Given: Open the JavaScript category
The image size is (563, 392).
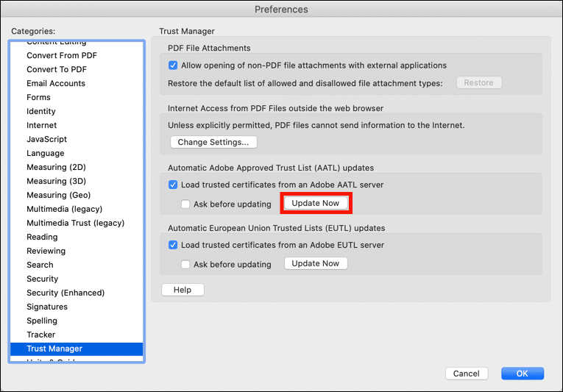Looking at the screenshot, I should point(46,139).
